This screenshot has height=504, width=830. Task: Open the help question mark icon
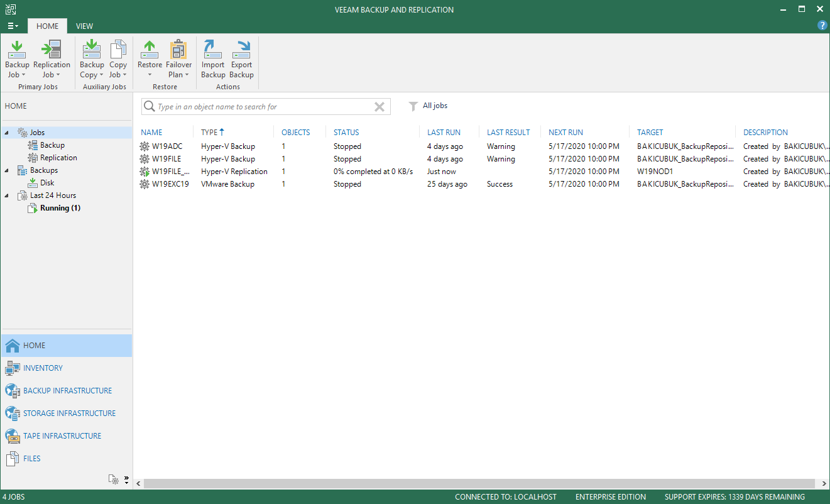point(822,25)
